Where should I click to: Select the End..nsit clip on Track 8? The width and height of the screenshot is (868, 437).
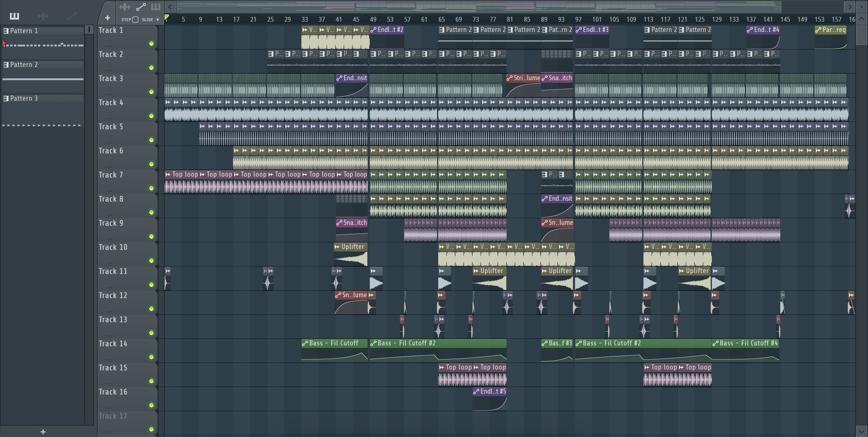point(557,206)
